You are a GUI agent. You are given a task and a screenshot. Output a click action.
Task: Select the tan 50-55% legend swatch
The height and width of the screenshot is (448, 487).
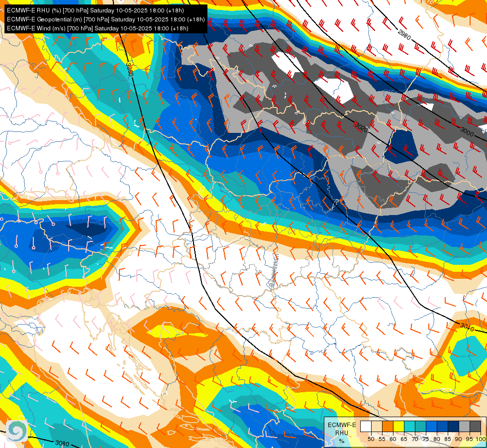(x=377, y=426)
